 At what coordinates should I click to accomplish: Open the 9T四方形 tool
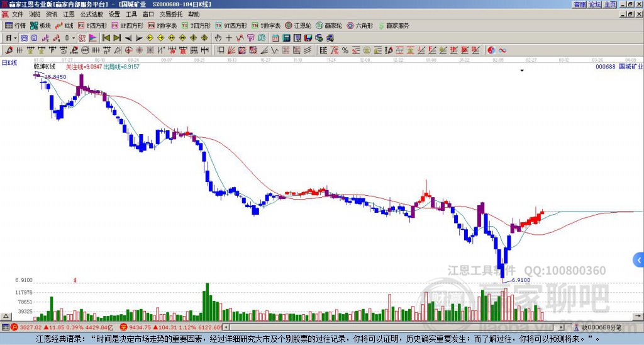coord(231,25)
